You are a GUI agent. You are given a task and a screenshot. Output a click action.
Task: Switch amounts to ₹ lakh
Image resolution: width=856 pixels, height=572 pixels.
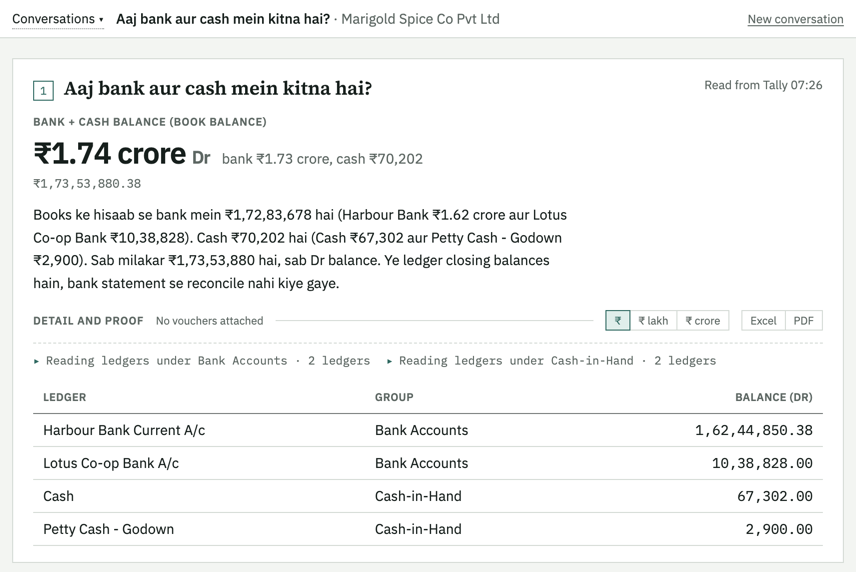coord(653,320)
